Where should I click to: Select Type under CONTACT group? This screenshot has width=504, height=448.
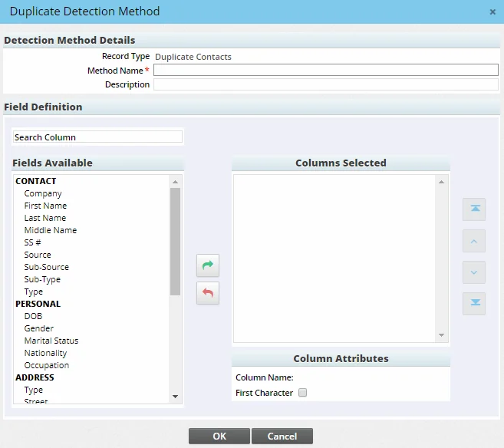pyautogui.click(x=34, y=292)
